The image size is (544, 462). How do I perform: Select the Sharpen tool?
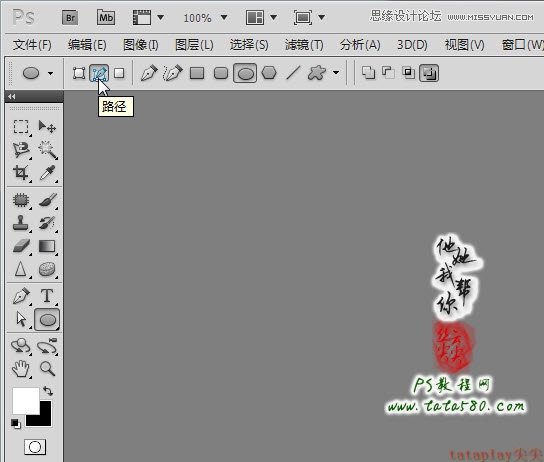[21, 269]
